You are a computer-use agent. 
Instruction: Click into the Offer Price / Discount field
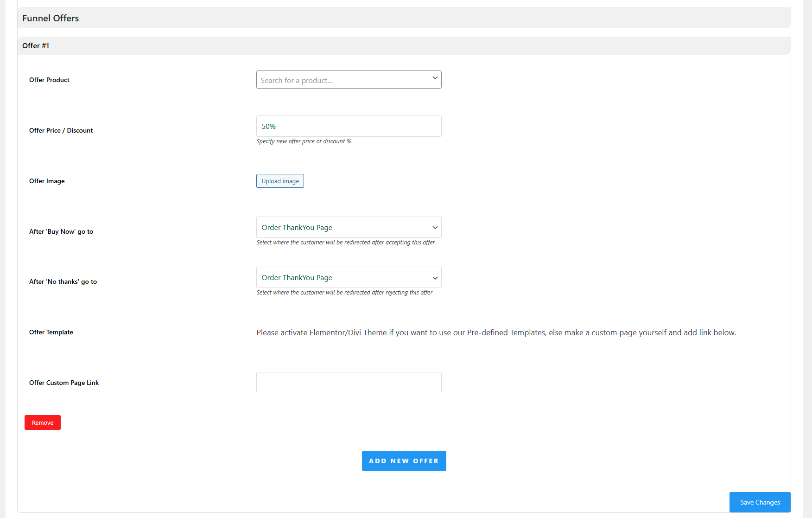pyautogui.click(x=349, y=126)
